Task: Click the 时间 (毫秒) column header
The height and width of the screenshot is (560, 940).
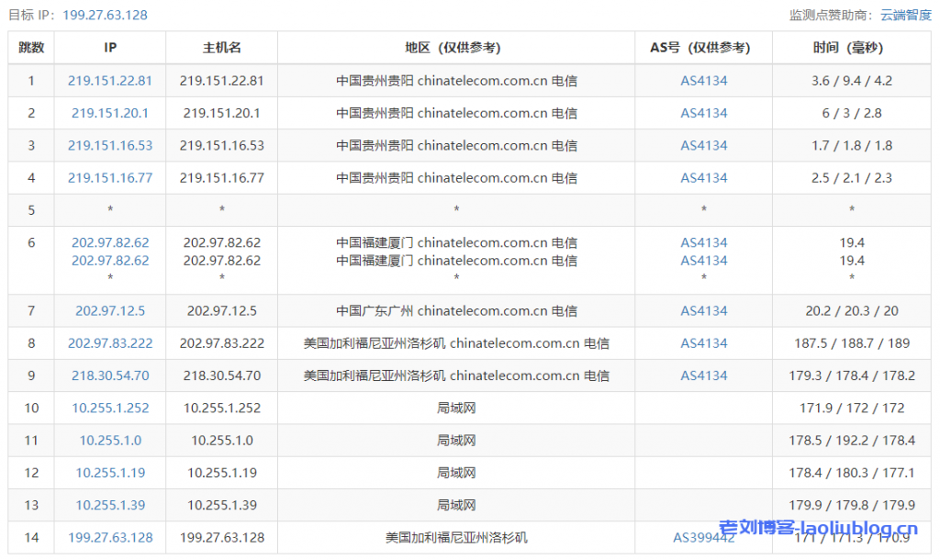Action: 851,48
